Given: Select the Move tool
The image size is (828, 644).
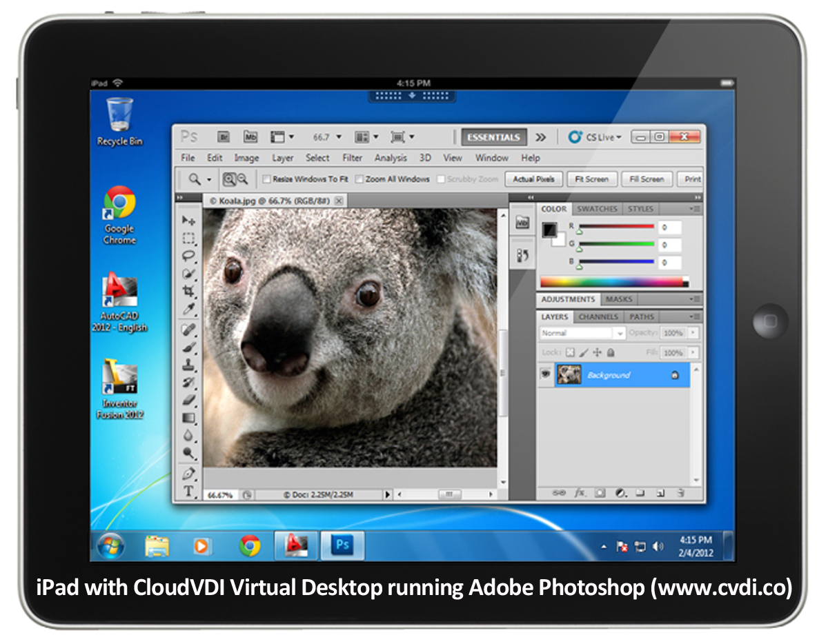Looking at the screenshot, I should point(188,221).
